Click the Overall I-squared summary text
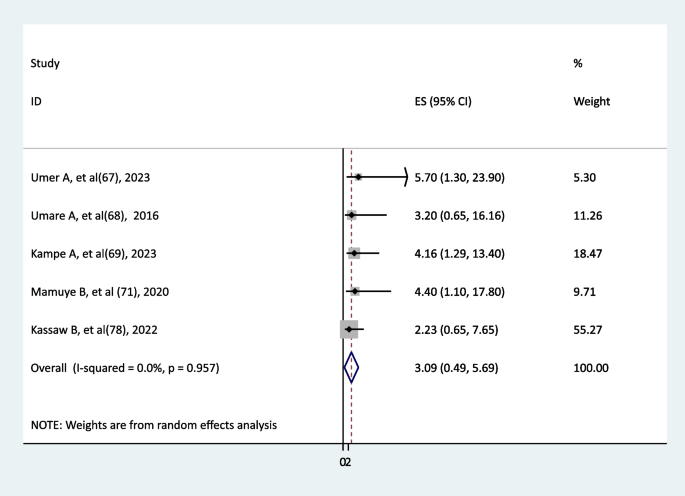 [x=126, y=367]
